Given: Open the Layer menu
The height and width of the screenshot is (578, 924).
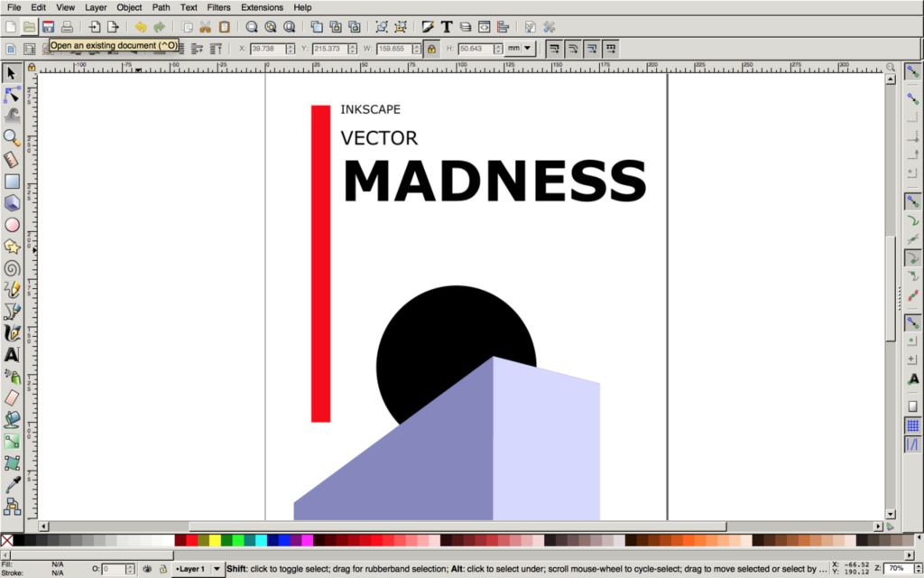Looking at the screenshot, I should pos(96,7).
